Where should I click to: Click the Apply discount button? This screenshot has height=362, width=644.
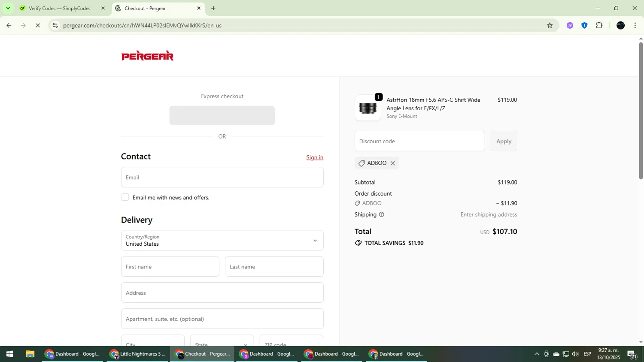tap(504, 141)
